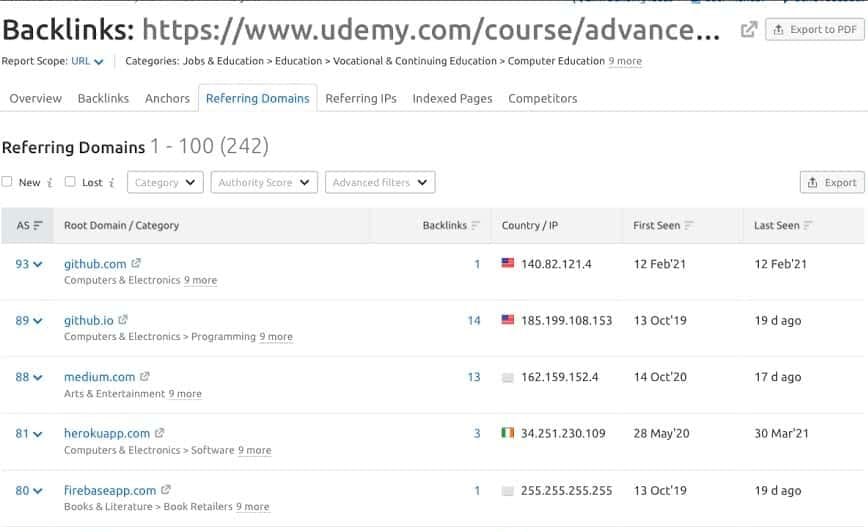Click the Last Seen value 30 Mar'21
The width and height of the screenshot is (868, 532).
(x=781, y=433)
